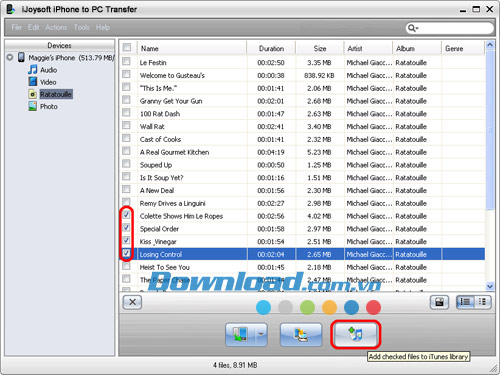Open the Edit menu

pos(33,27)
